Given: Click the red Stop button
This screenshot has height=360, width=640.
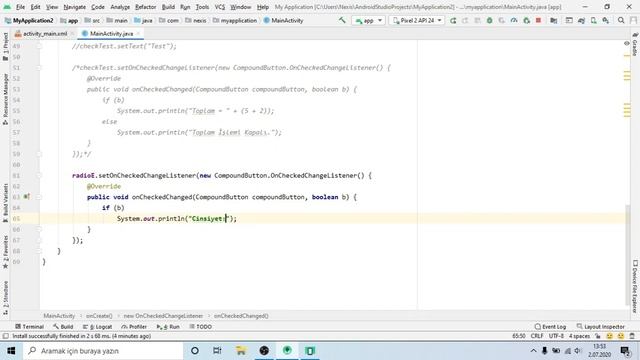Looking at the screenshot, I should pyautogui.click(x=538, y=20).
